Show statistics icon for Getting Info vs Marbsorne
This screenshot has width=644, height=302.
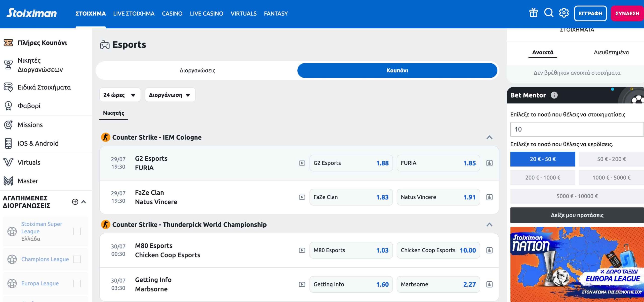coord(489,284)
